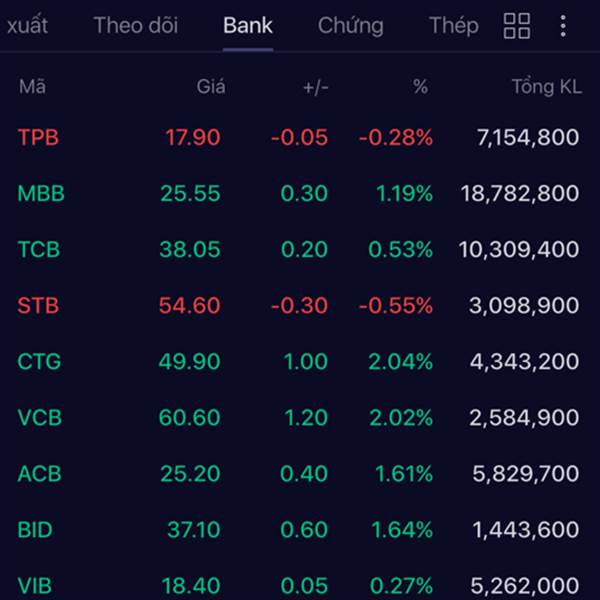Sort by the +/- change column header
The height and width of the screenshot is (600, 600).
point(315,87)
